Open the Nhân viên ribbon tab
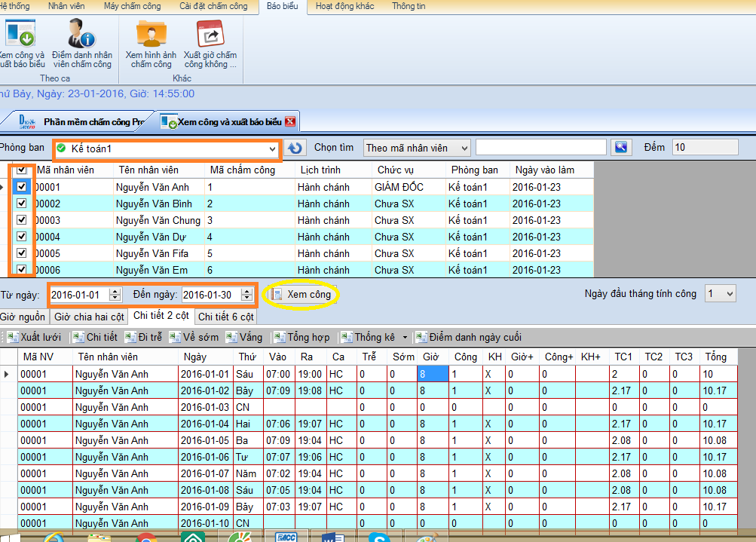The image size is (756, 542). pyautogui.click(x=66, y=6)
